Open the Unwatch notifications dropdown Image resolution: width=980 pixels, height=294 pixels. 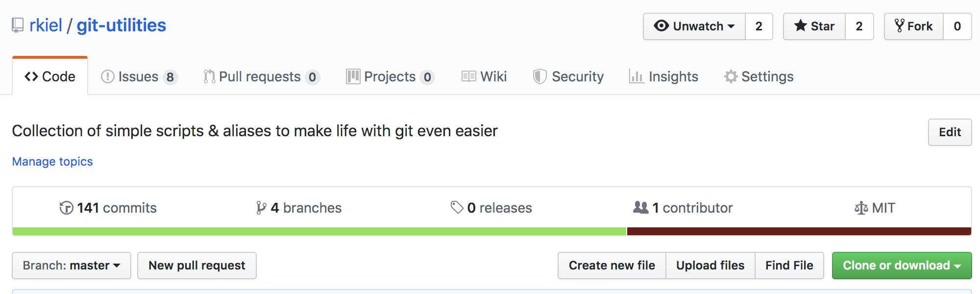pos(694,26)
